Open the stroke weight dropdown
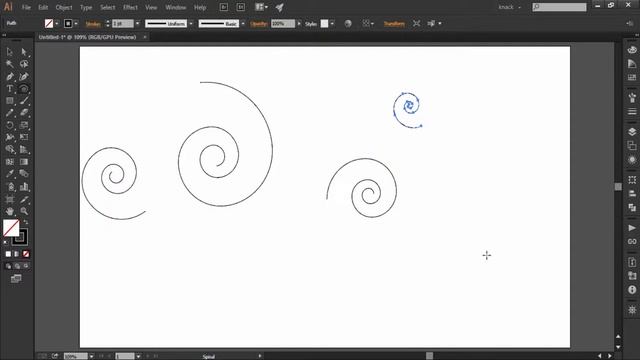The height and width of the screenshot is (360, 640). [x=137, y=24]
